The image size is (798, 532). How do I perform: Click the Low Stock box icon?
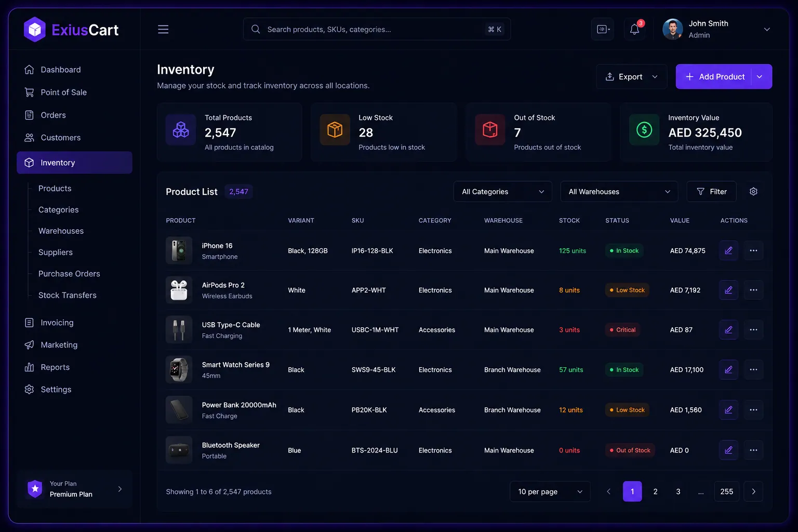[335, 130]
